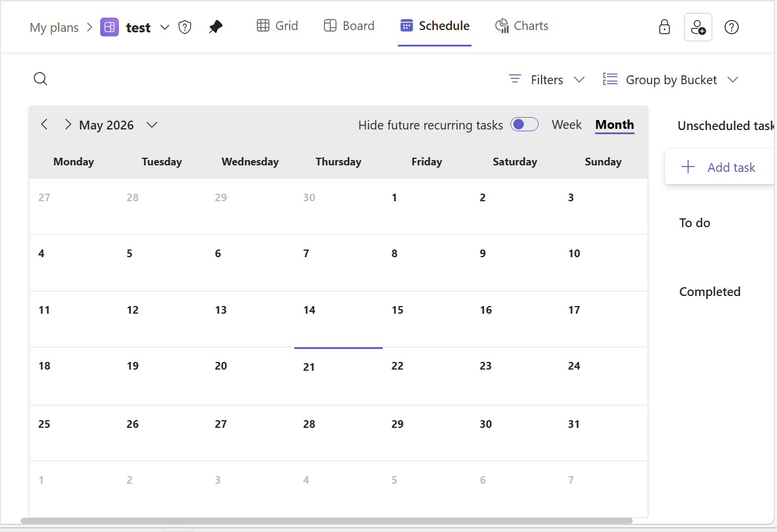
Task: Click the Add task button
Action: click(x=719, y=167)
